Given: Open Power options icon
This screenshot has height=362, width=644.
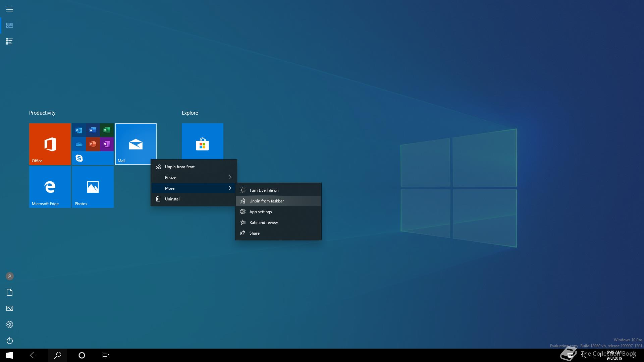Looking at the screenshot, I should point(10,341).
